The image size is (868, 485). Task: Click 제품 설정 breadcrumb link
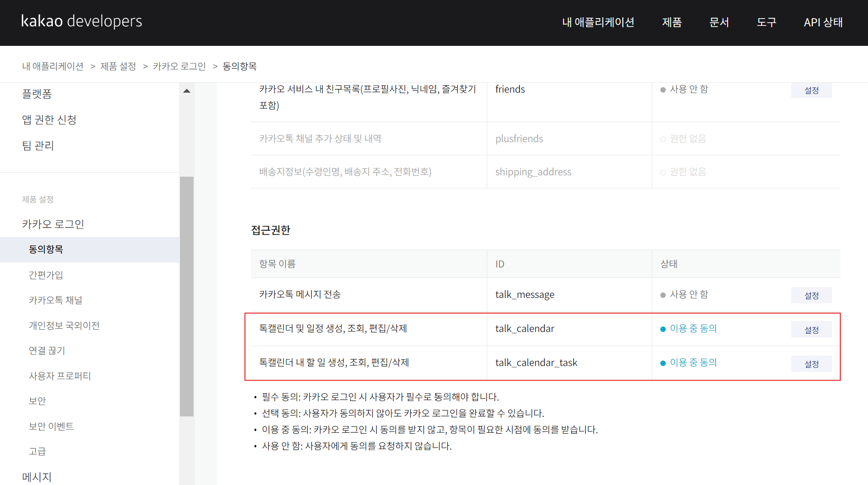point(118,66)
